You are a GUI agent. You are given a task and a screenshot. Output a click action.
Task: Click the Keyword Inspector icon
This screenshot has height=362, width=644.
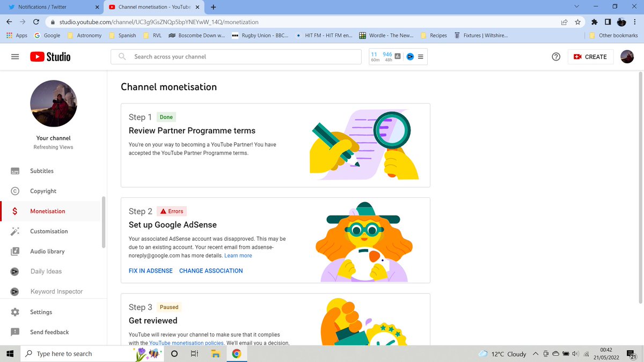(x=15, y=292)
